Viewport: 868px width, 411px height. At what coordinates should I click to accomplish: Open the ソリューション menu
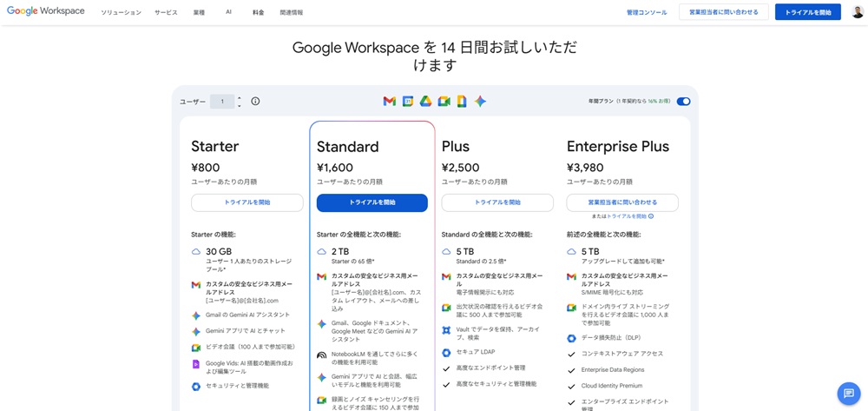pos(121,12)
